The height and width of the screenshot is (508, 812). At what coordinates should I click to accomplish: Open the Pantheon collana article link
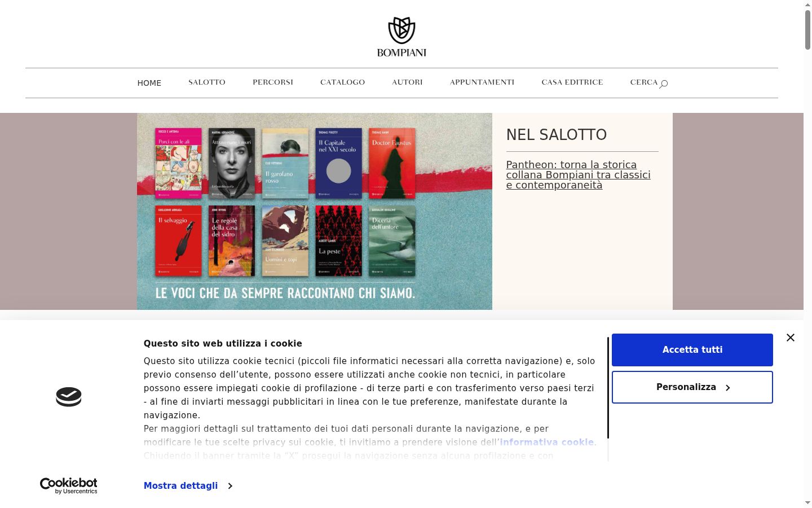[578, 175]
